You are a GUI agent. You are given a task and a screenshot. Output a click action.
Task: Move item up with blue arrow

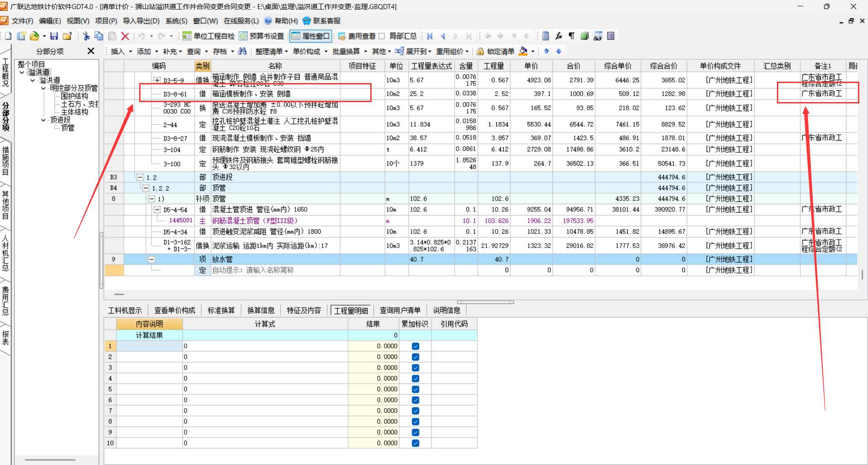(x=547, y=51)
